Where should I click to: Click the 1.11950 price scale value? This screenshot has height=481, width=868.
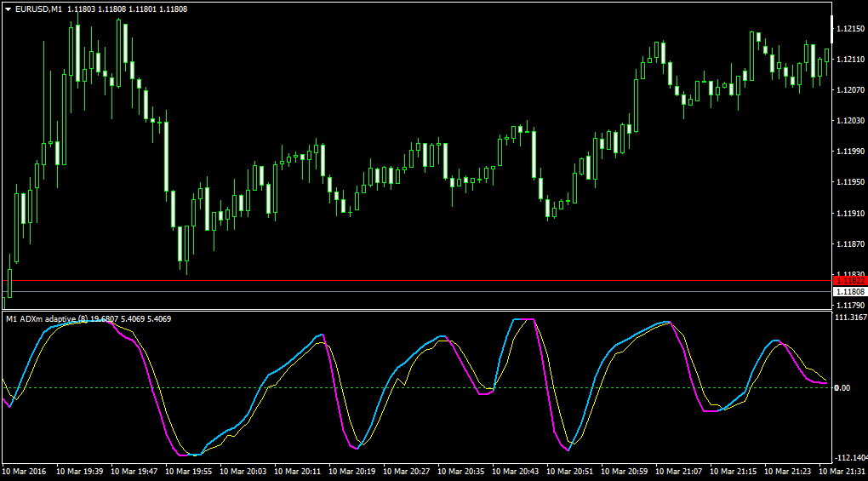(x=851, y=182)
